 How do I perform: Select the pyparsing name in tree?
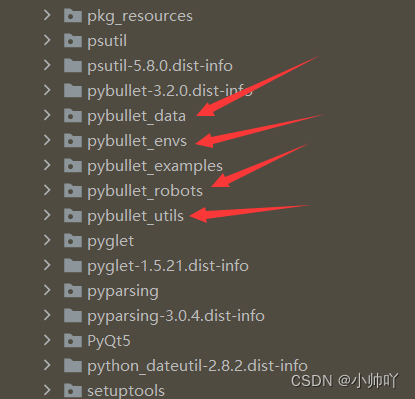pyautogui.click(x=123, y=291)
